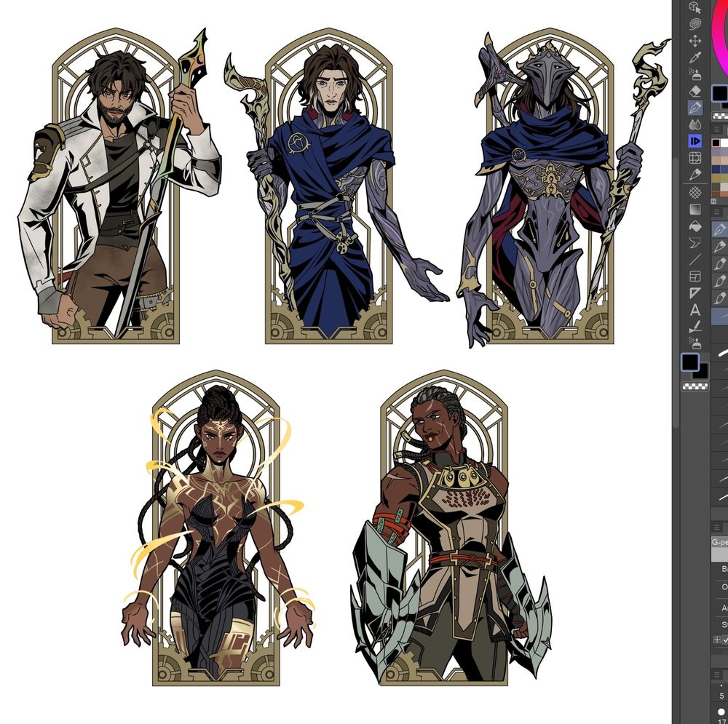Open the color set panel menu
The image size is (728, 724).
click(x=716, y=130)
